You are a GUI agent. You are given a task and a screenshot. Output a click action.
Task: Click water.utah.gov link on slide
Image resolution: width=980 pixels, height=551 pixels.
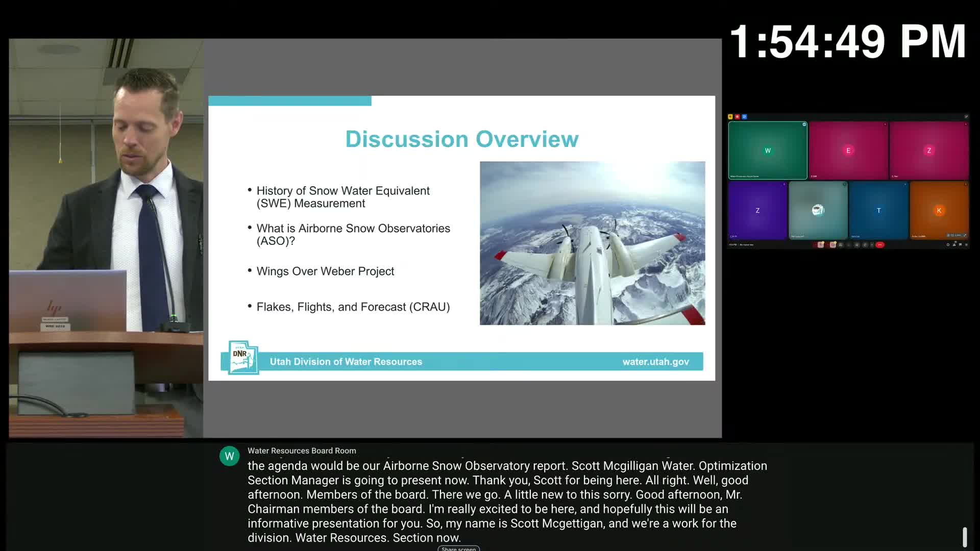click(x=655, y=362)
